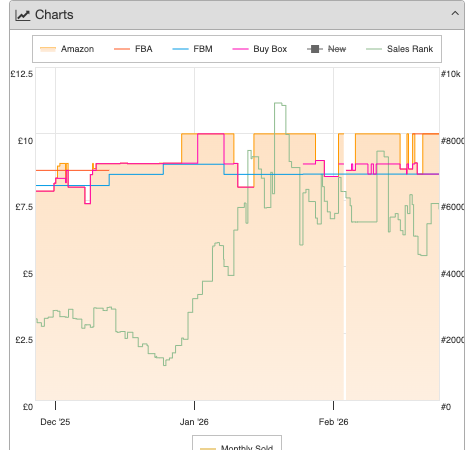Click the Feb '26 axis label

click(333, 422)
